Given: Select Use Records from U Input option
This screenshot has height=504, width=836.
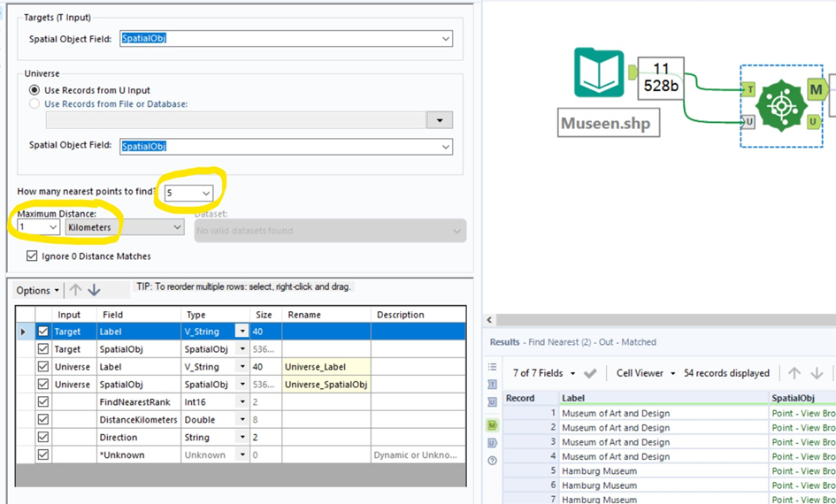Looking at the screenshot, I should [x=35, y=90].
